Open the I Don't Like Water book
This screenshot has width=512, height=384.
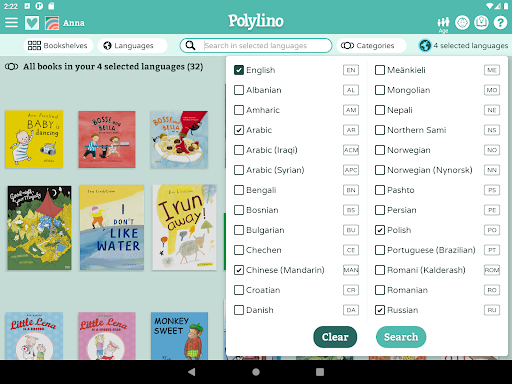click(x=112, y=228)
